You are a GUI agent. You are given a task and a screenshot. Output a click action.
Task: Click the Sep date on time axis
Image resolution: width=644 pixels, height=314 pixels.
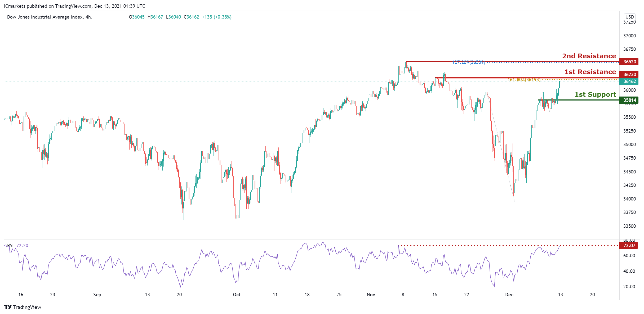tap(97, 295)
